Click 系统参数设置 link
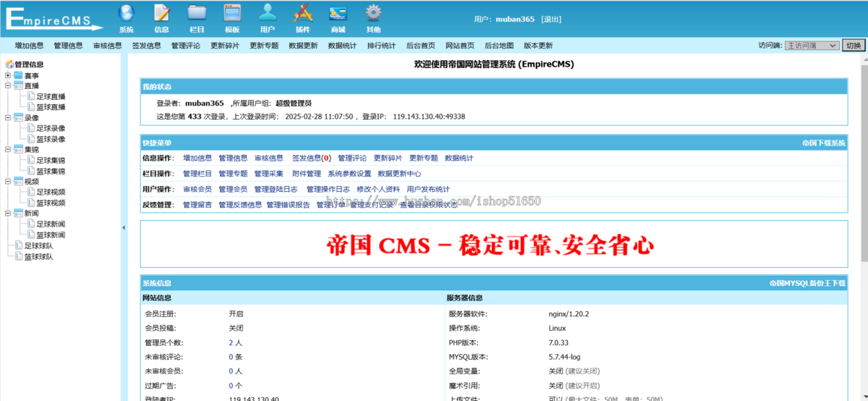 coord(349,174)
